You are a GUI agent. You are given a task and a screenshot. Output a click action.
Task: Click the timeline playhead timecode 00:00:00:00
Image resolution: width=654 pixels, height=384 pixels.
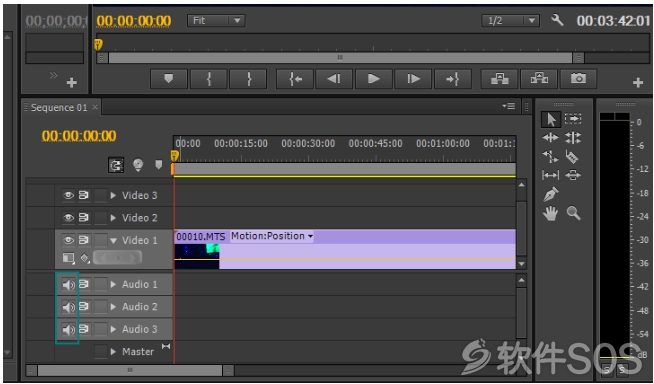click(x=79, y=136)
